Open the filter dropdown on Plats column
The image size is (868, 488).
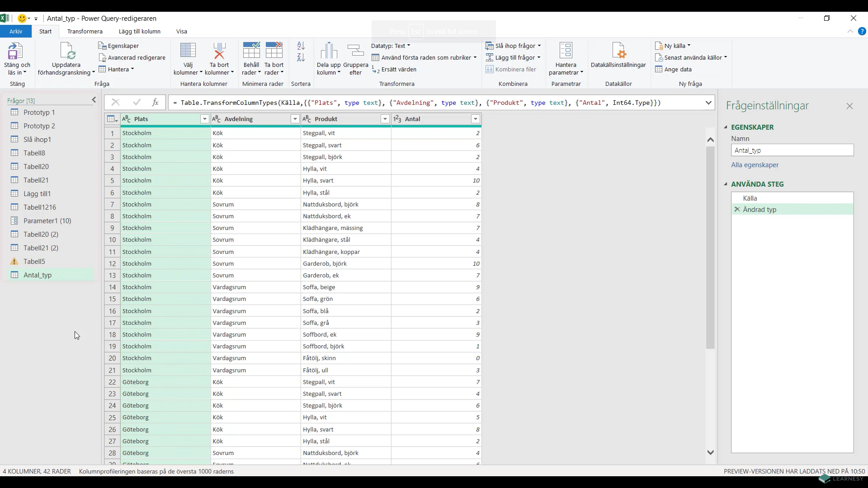point(204,119)
